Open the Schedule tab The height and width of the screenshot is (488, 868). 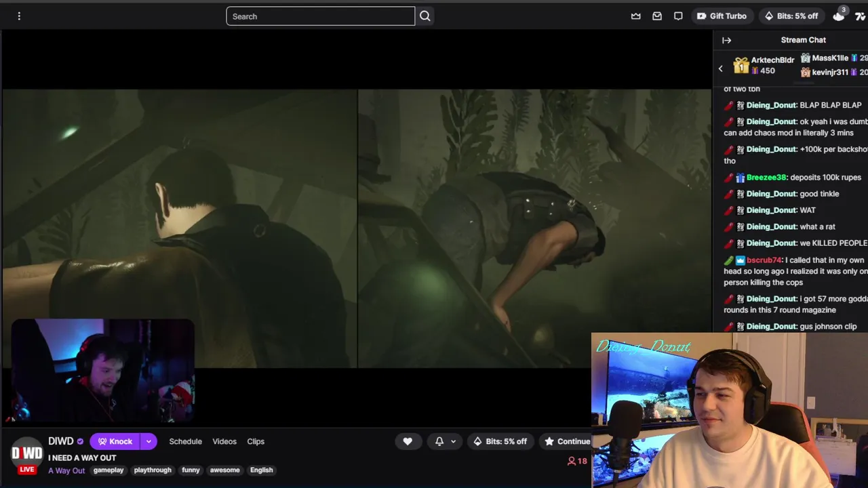(185, 441)
